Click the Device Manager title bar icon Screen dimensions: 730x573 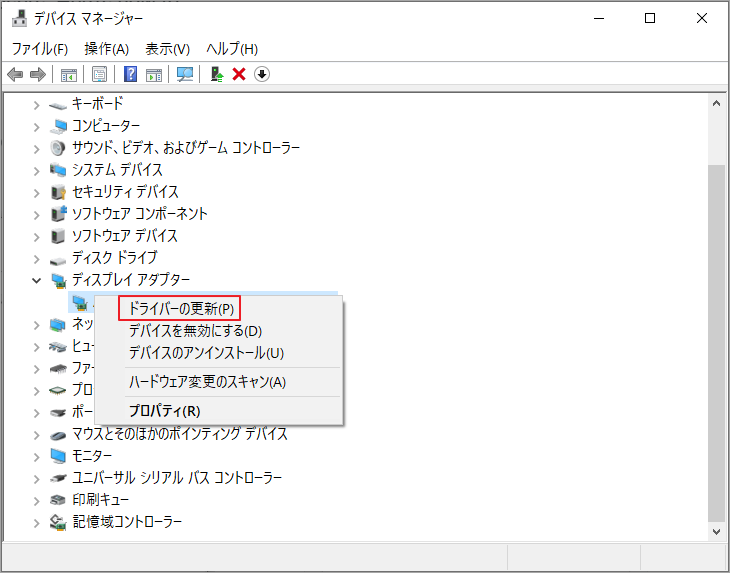[x=19, y=18]
